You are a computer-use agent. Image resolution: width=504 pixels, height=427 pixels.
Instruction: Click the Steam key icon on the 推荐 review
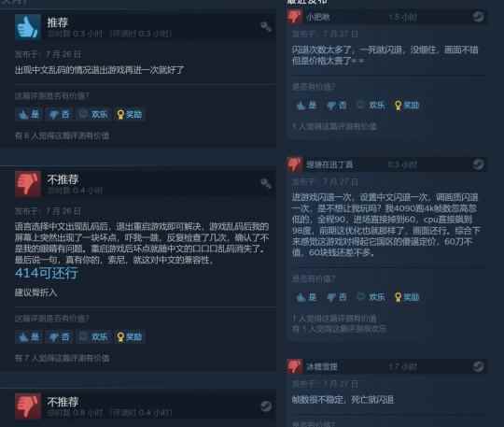click(266, 27)
